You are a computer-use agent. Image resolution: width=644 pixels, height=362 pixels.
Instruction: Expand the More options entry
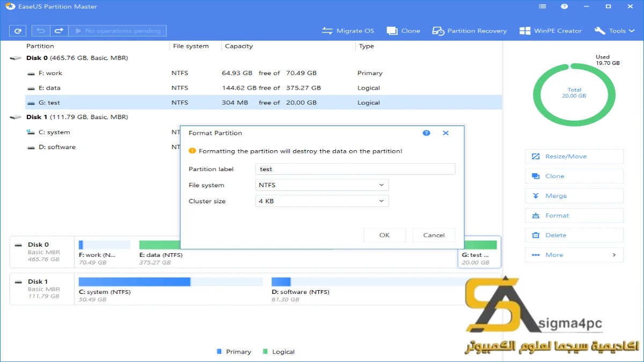(574, 255)
